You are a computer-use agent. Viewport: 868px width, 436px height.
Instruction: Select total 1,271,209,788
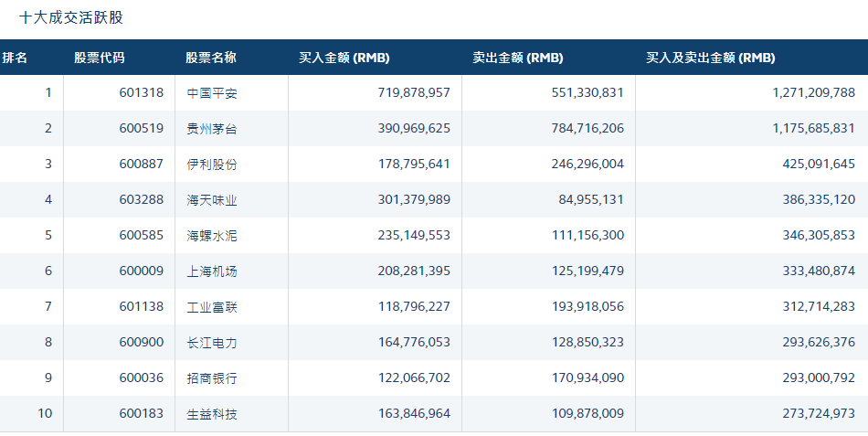pos(814,92)
